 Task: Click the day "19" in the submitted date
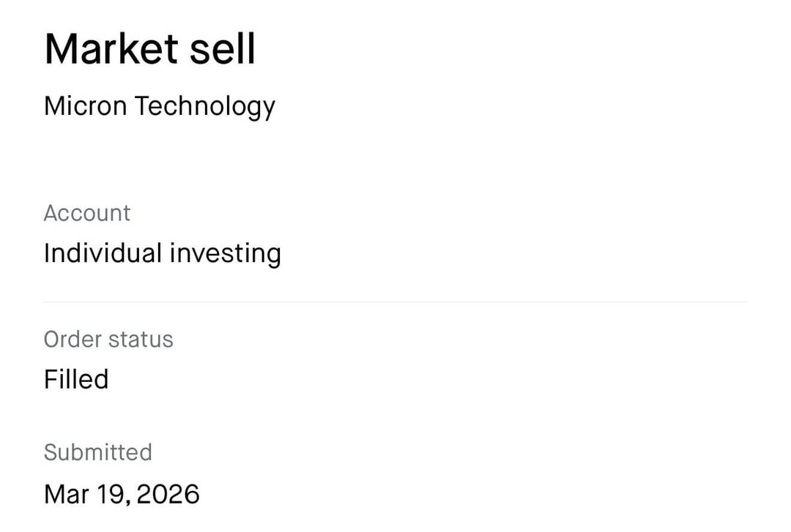110,494
